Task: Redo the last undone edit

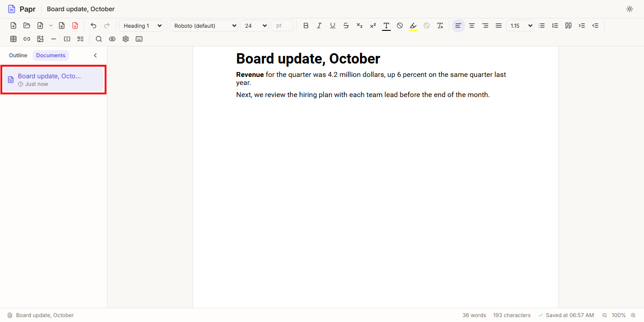Action: tap(107, 25)
